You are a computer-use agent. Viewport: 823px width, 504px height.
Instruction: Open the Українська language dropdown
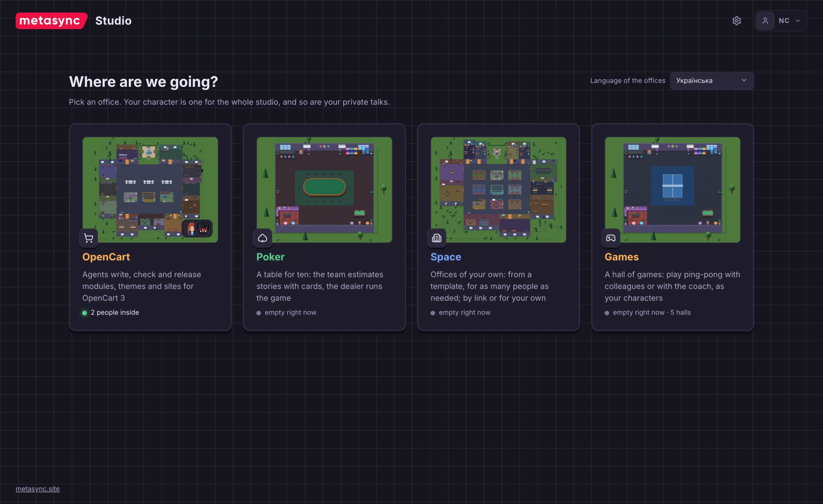click(712, 81)
